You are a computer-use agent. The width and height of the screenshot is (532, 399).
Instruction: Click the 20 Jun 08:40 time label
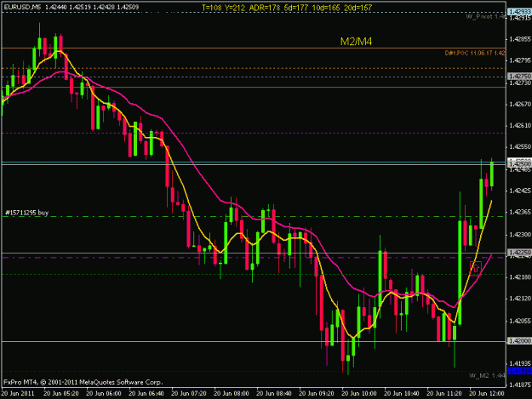(274, 394)
